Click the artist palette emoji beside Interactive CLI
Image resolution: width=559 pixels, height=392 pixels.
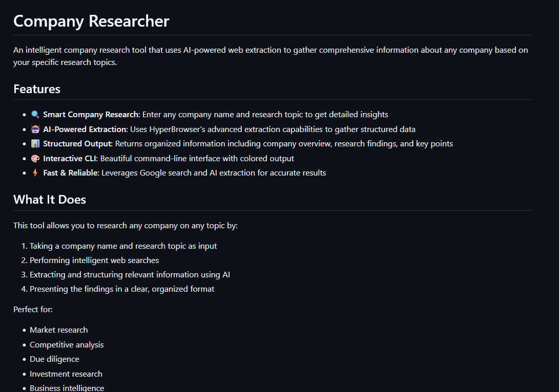35,159
